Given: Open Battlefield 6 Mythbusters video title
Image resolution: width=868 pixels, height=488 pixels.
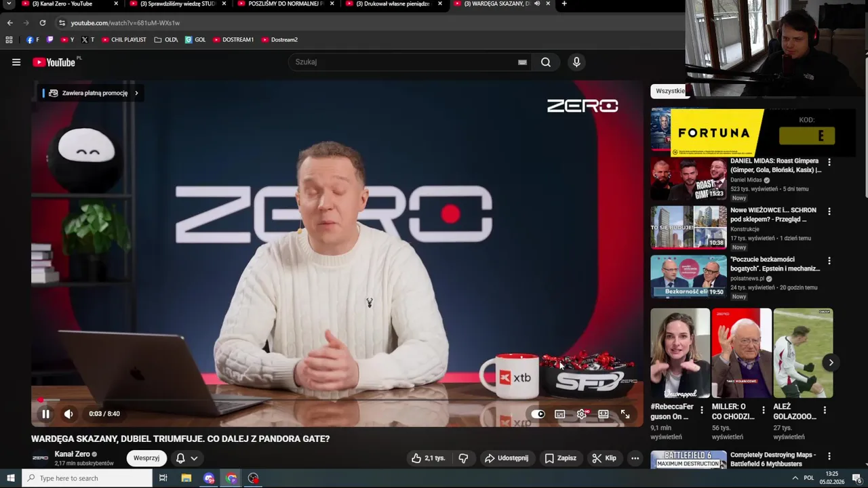Looking at the screenshot, I should tap(773, 460).
